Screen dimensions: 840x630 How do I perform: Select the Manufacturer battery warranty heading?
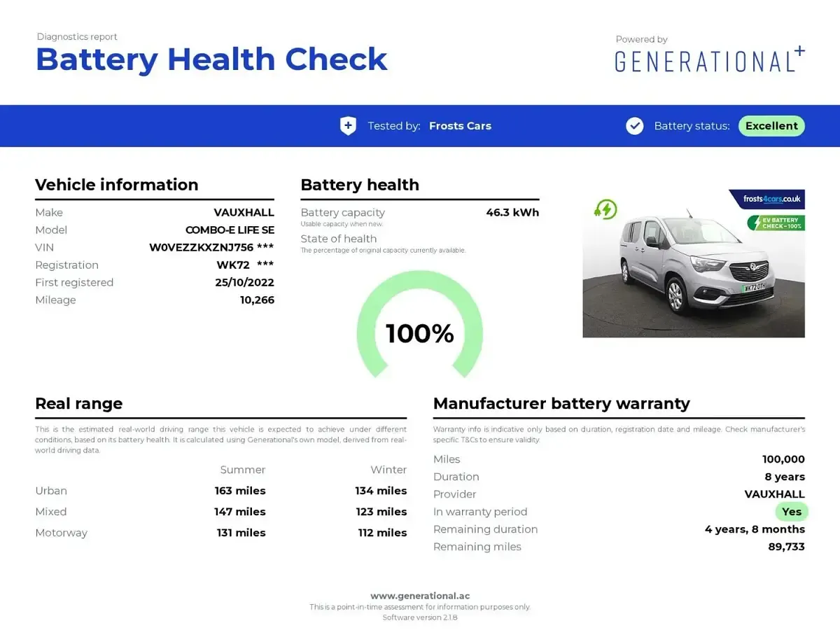pyautogui.click(x=561, y=404)
